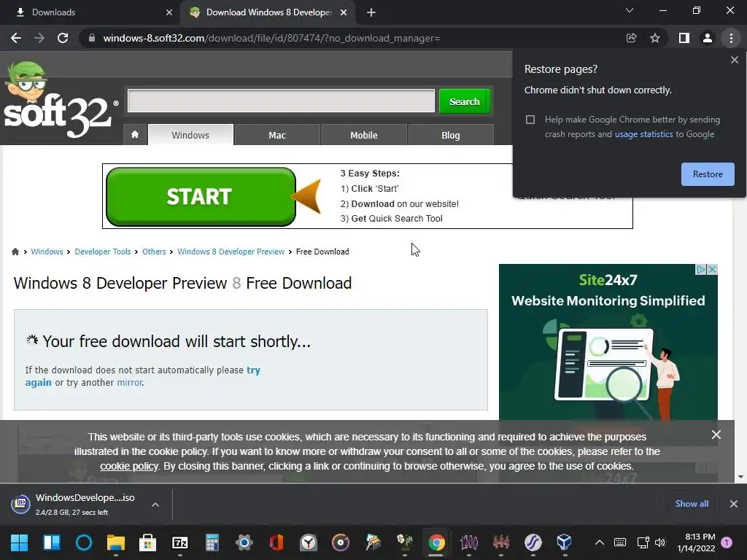Viewport: 747px width, 560px height.
Task: Open the Chrome profile menu
Action: pos(708,38)
